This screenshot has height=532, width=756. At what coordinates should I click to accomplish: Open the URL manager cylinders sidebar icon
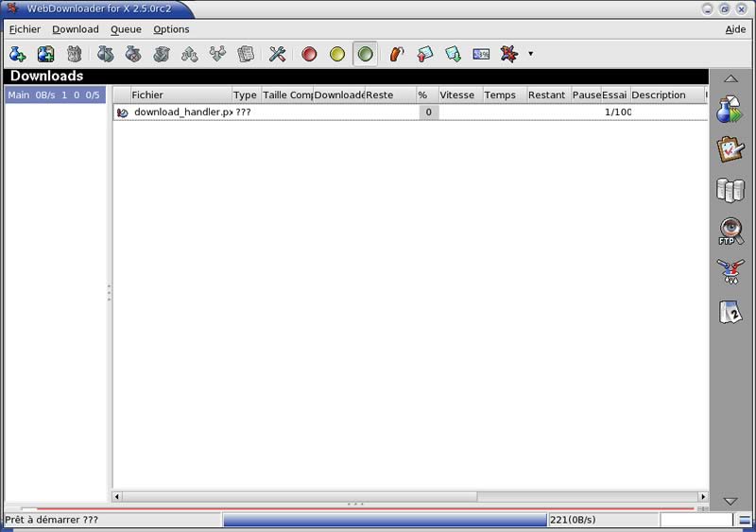click(x=730, y=190)
